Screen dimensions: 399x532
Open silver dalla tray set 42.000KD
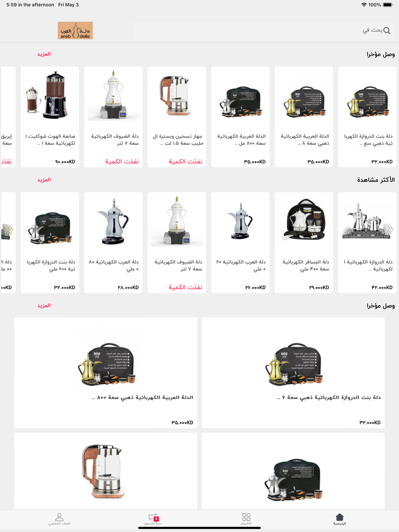click(x=367, y=242)
